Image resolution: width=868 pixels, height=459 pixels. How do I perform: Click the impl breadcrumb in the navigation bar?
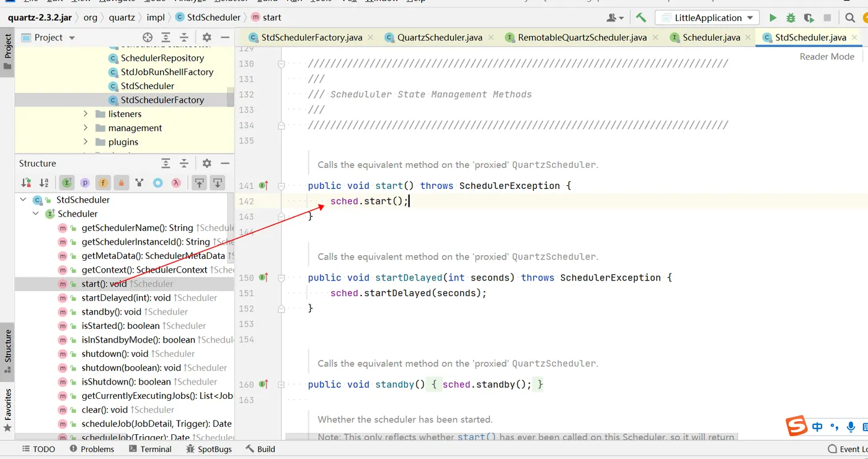[156, 17]
